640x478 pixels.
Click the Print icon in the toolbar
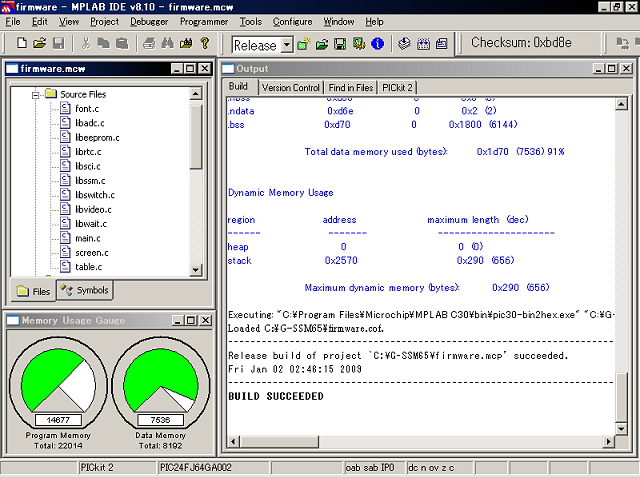(149, 44)
